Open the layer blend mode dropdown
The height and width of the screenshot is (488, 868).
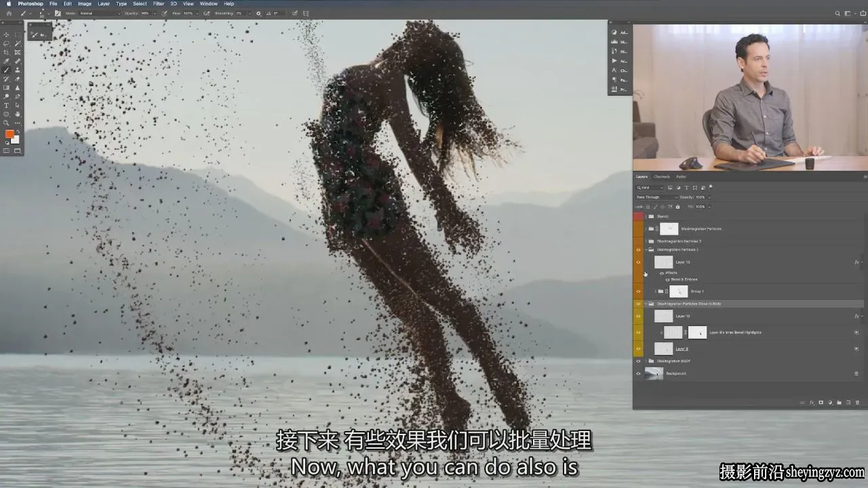pyautogui.click(x=656, y=197)
